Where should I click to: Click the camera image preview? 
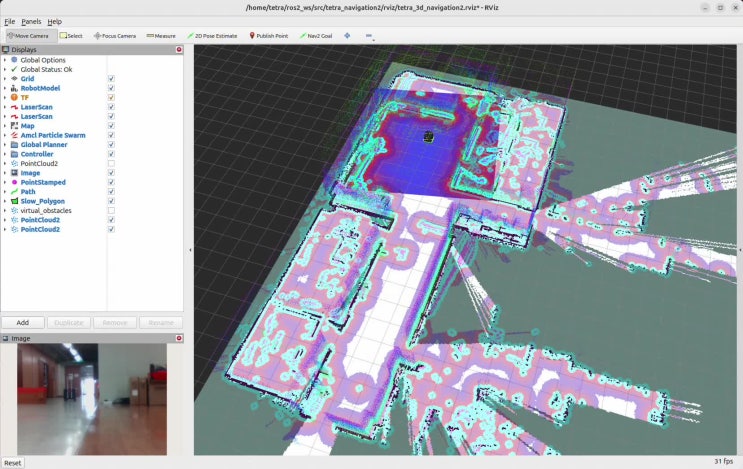(92, 399)
